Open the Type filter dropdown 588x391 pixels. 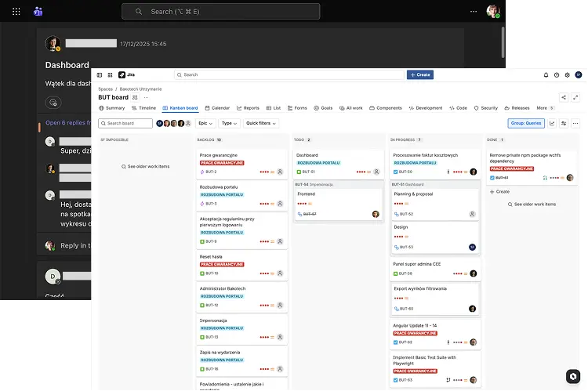229,123
